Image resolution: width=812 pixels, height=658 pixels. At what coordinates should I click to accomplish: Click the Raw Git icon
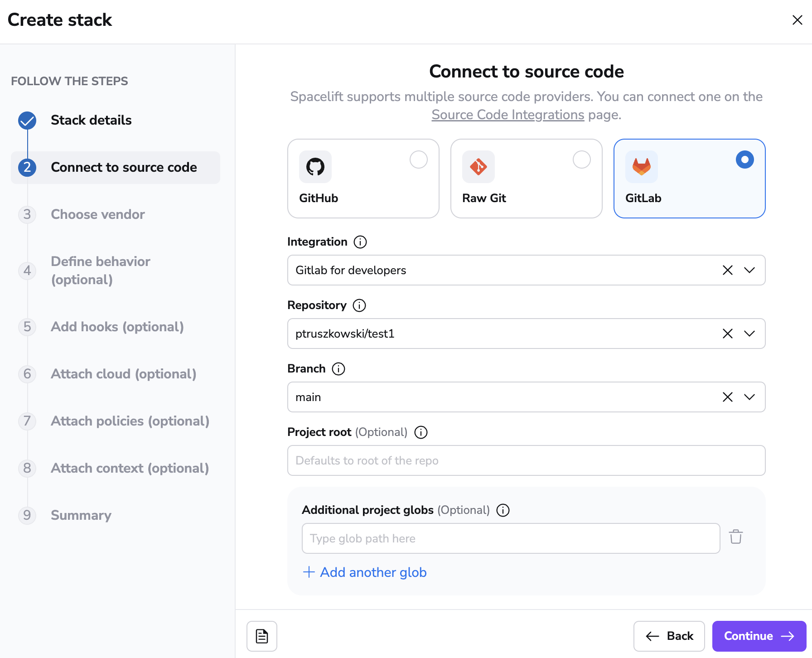pos(478,166)
